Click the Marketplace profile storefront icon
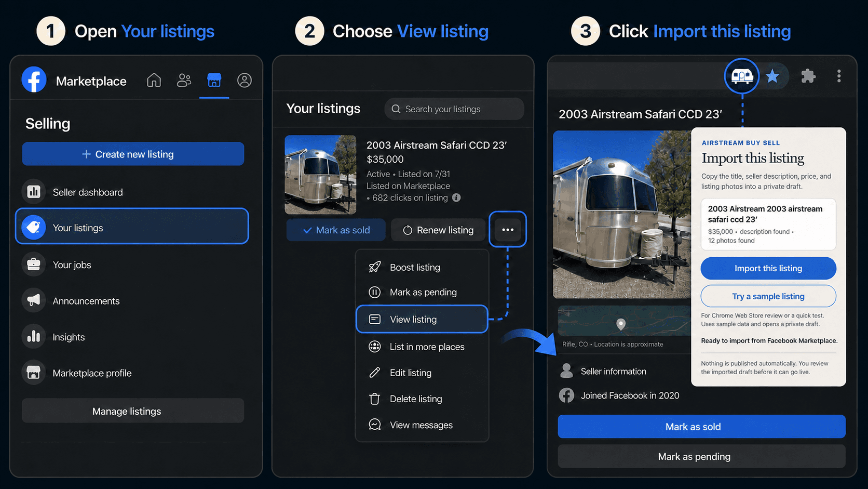 [34, 373]
